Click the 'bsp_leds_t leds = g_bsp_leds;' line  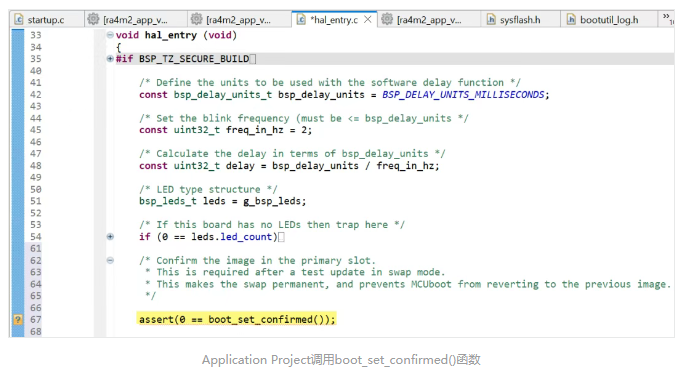[x=222, y=201]
